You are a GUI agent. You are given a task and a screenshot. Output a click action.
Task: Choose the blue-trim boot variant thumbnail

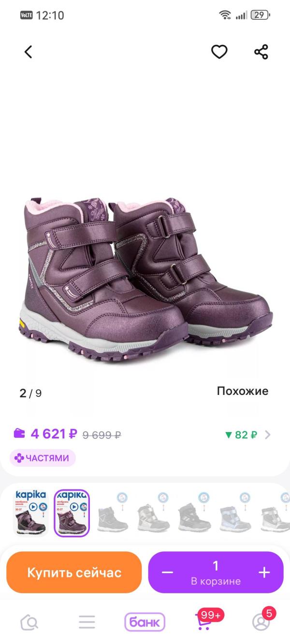point(235,513)
